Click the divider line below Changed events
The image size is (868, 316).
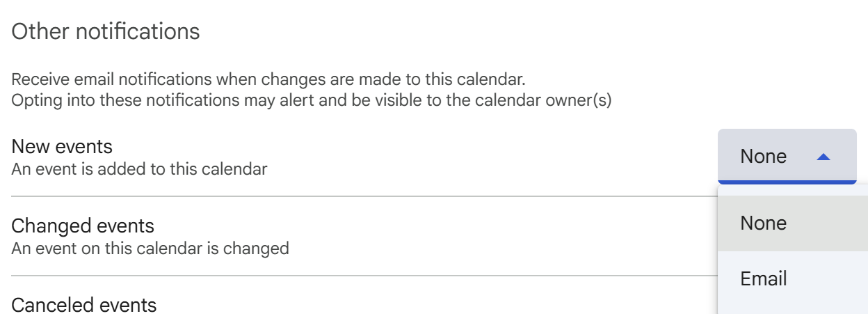tap(362, 276)
